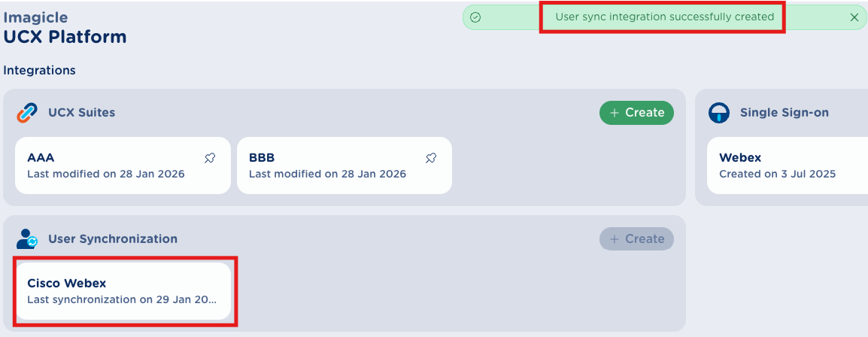The height and width of the screenshot is (337, 868).
Task: Click the 'Last synchronization' date under Cisco Webex
Action: 122,299
